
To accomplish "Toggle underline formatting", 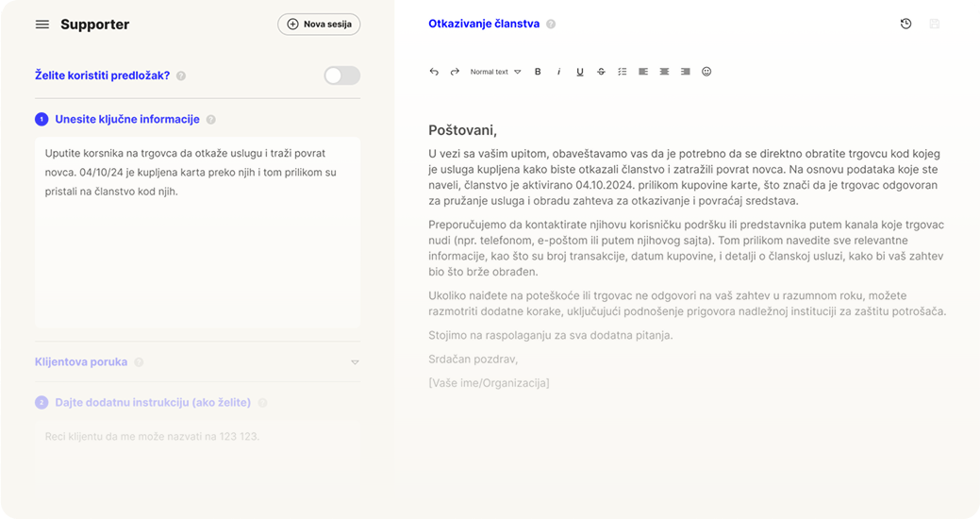I will click(x=579, y=72).
